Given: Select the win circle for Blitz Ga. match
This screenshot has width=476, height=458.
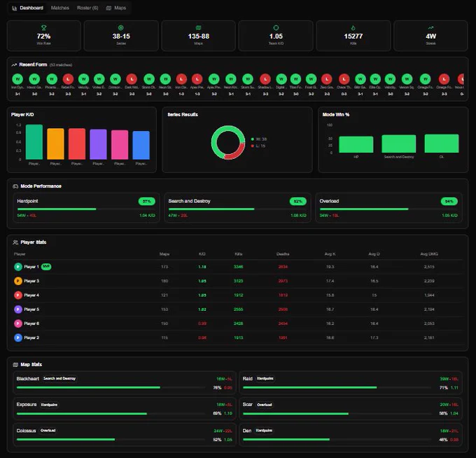Looking at the screenshot, I should click(x=360, y=79).
